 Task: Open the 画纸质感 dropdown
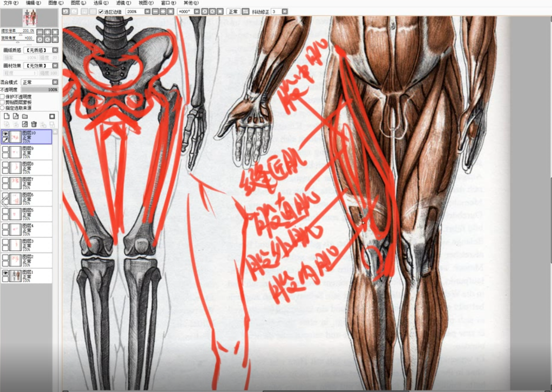pos(55,50)
